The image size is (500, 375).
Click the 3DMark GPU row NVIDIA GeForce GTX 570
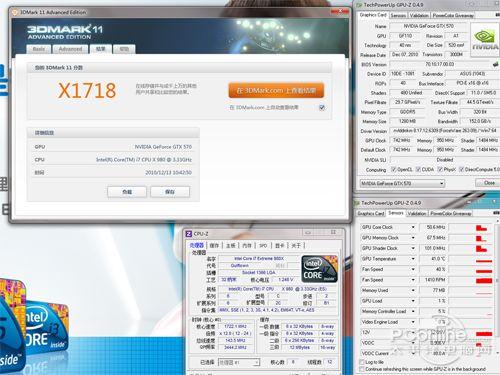tap(113, 147)
